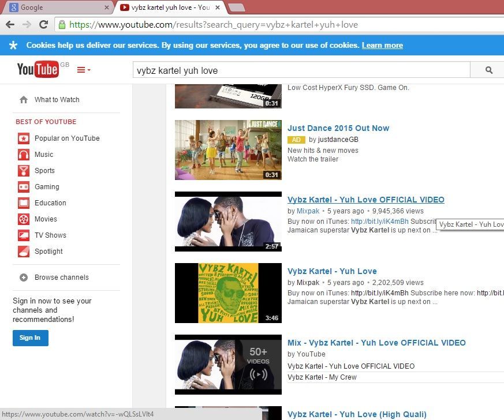Click the Movies film reel icon
Viewport: 504px width, 420px height.
24,219
